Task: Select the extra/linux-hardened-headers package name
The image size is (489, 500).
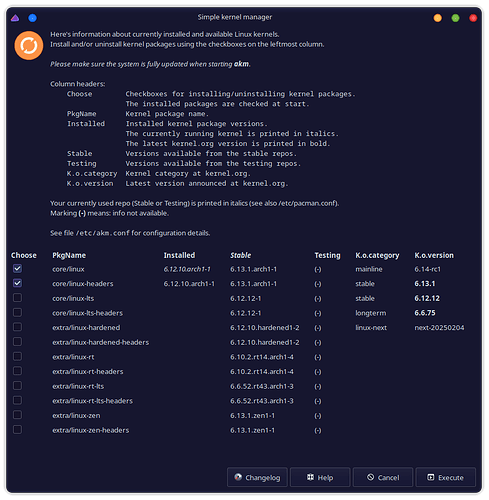Action: point(101,342)
